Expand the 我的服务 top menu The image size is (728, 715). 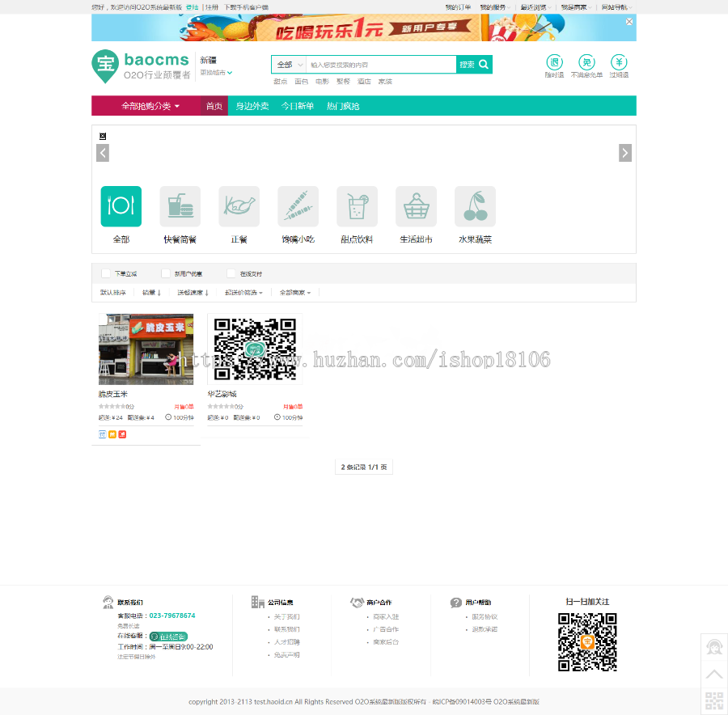coord(495,7)
